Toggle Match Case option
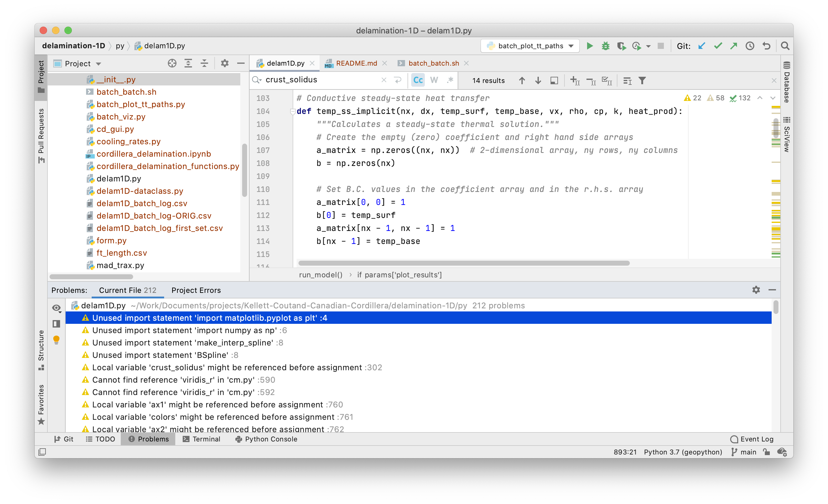This screenshot has height=504, width=828. [x=418, y=80]
